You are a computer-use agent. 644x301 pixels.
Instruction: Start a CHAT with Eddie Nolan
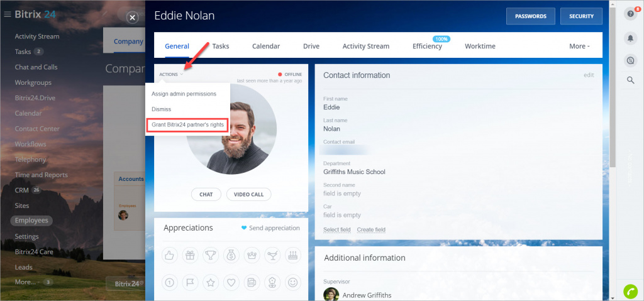[206, 194]
